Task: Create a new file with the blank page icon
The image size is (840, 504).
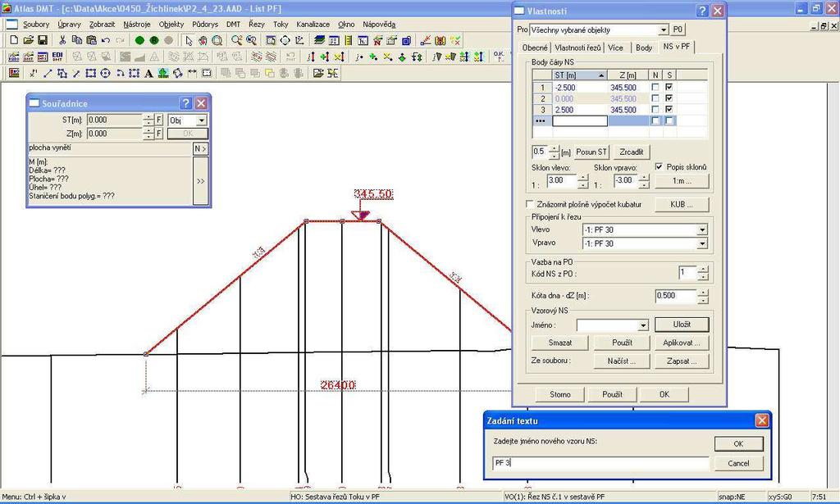Action: [x=14, y=40]
